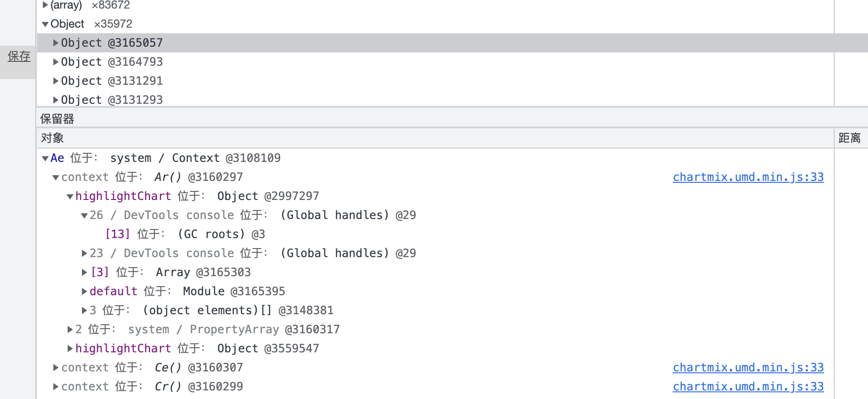This screenshot has width=868, height=399.
Task: Collapse the Ae system / Context retainer
Action: [x=45, y=159]
